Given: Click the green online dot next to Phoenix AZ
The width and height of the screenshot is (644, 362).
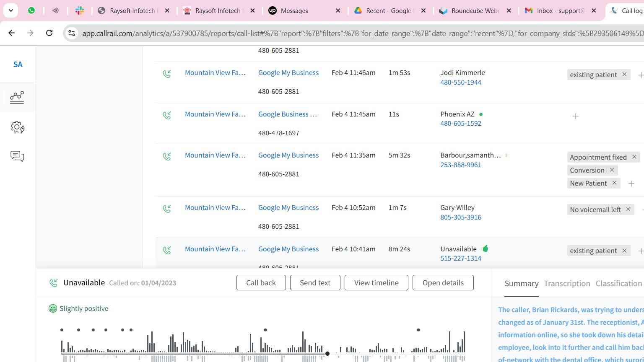Looking at the screenshot, I should coord(481,114).
